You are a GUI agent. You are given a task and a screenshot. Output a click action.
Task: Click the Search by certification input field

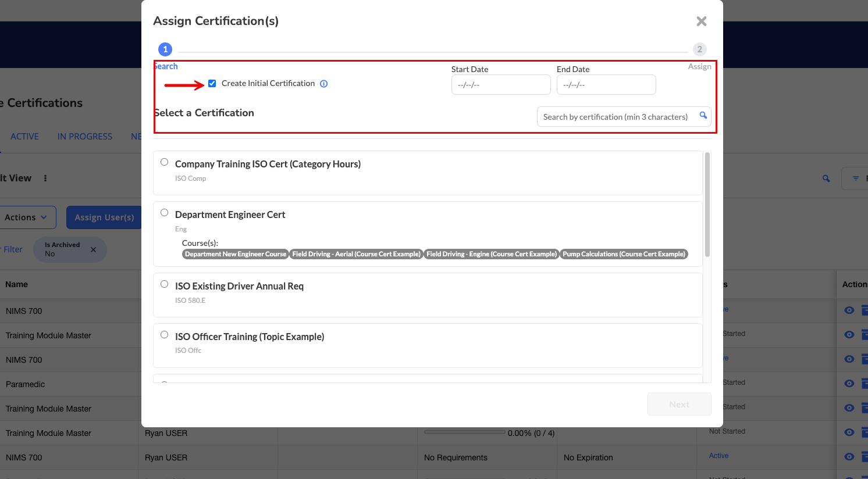(x=616, y=117)
